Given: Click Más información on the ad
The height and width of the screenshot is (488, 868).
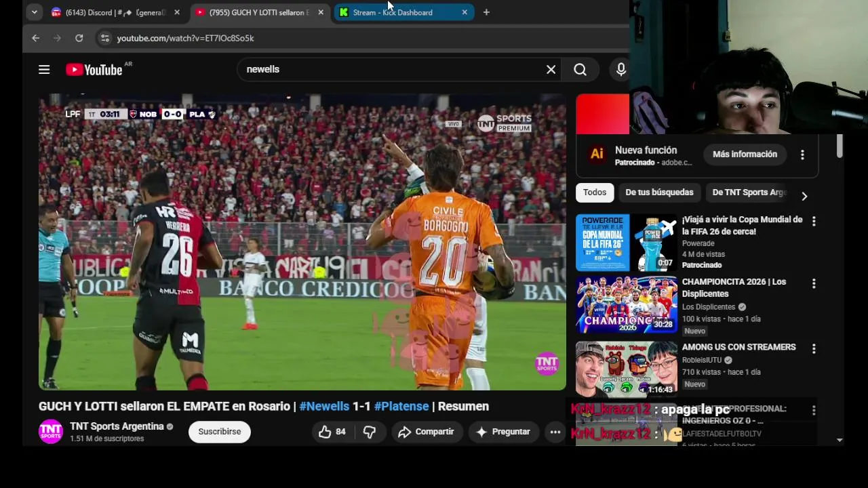Looking at the screenshot, I should click(745, 155).
